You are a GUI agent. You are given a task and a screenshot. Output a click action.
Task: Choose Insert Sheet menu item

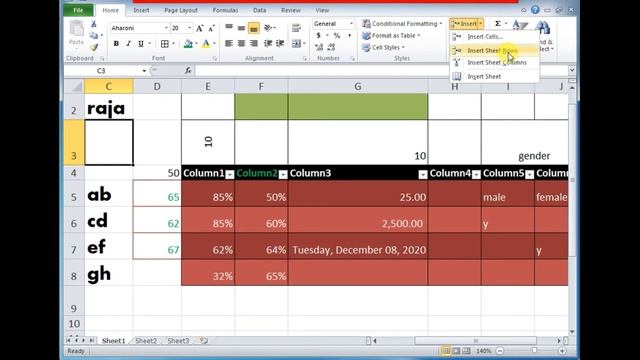tap(494, 76)
